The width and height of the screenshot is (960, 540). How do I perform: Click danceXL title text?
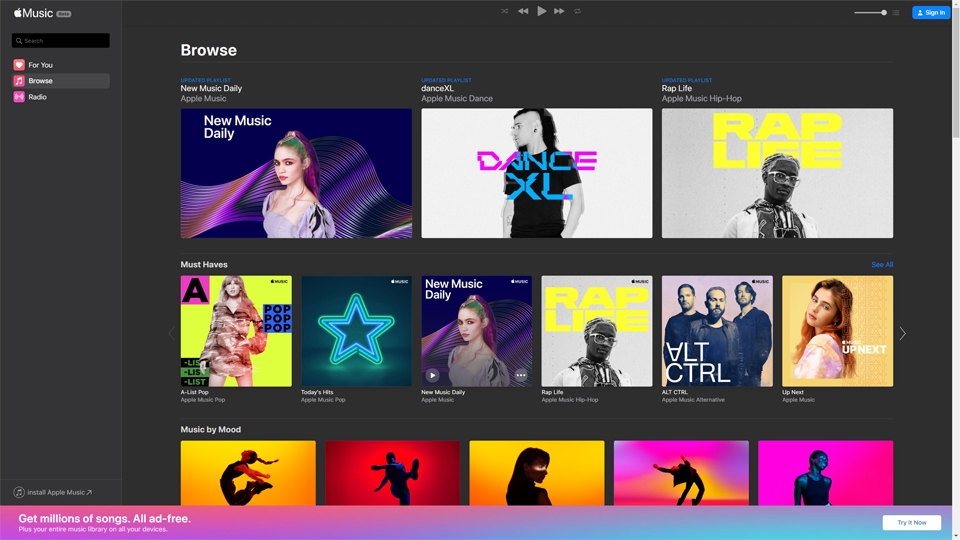(x=437, y=88)
